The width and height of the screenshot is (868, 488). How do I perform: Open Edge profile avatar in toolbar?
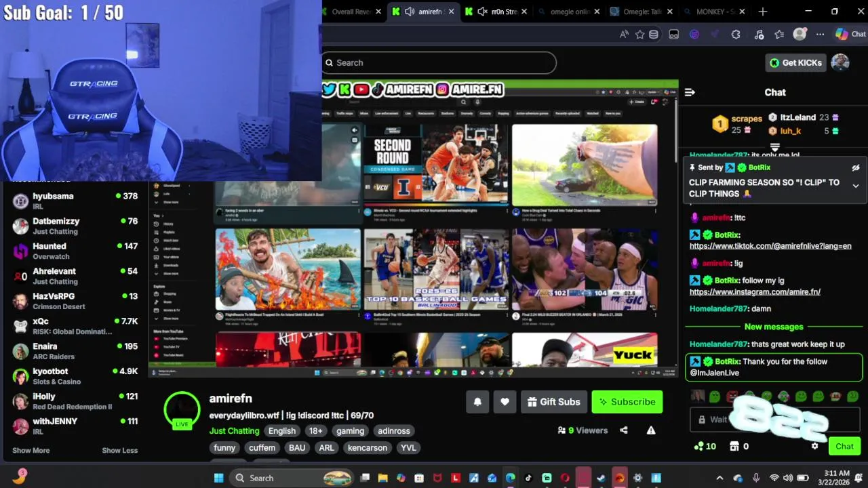[x=800, y=34]
